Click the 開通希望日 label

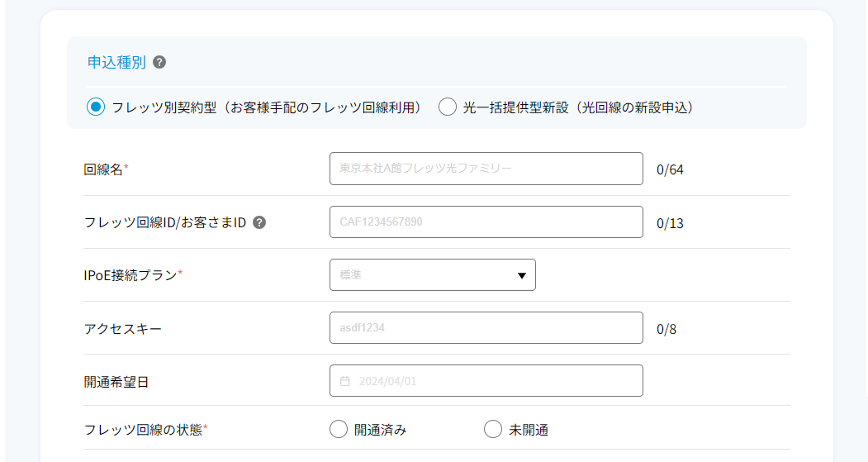116,382
